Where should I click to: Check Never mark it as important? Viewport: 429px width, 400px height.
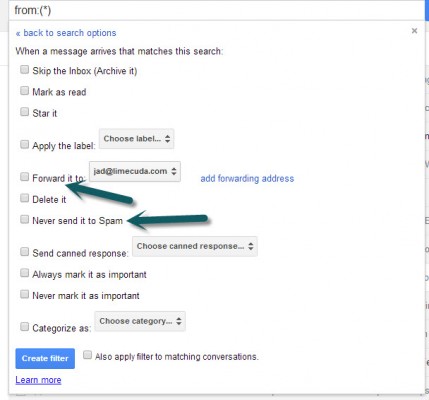click(x=24, y=294)
